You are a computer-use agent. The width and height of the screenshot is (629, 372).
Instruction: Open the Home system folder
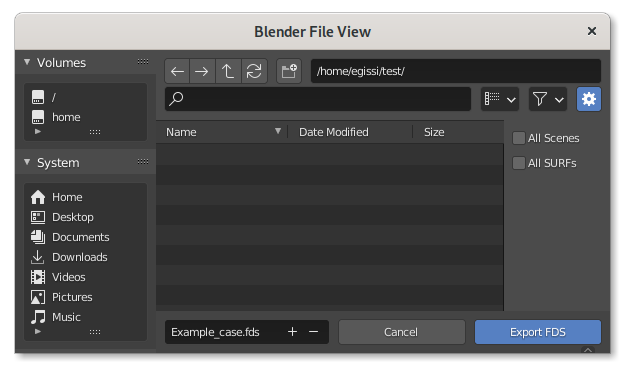click(x=85, y=197)
